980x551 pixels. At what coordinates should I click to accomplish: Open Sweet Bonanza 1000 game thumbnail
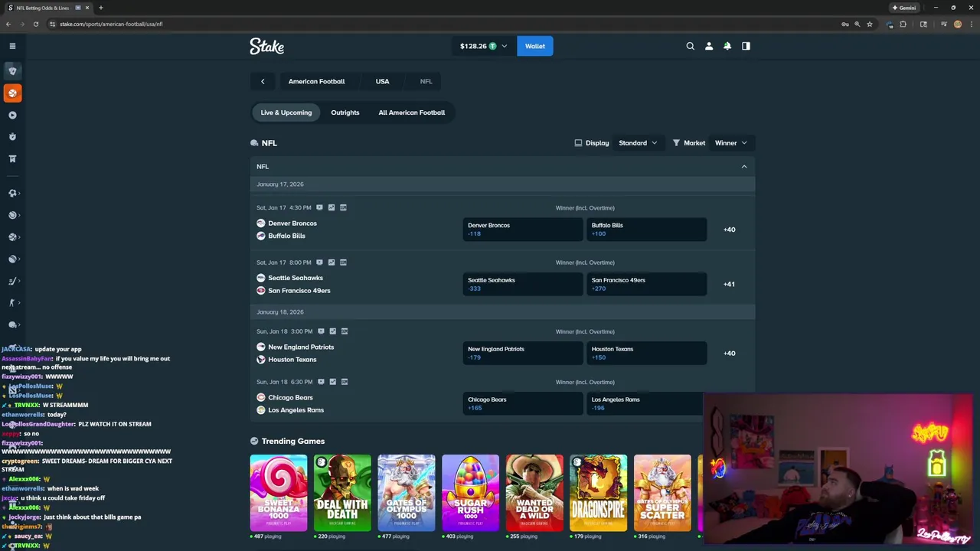tap(278, 493)
